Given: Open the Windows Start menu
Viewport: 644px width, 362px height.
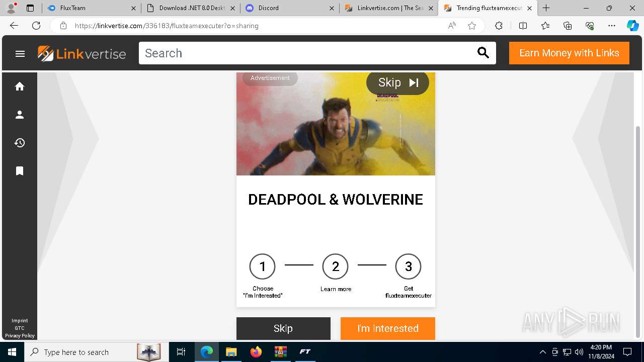Looking at the screenshot, I should [x=12, y=352].
